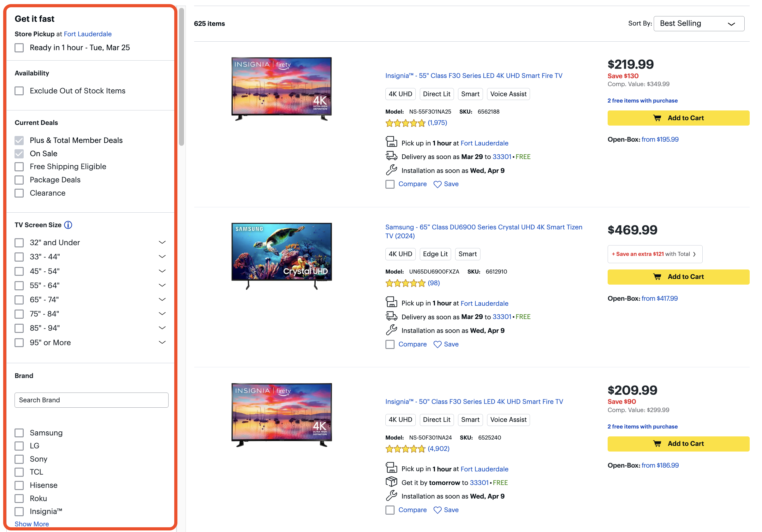Expand the 45" - 54" size options
The height and width of the screenshot is (532, 762).
[x=162, y=271]
